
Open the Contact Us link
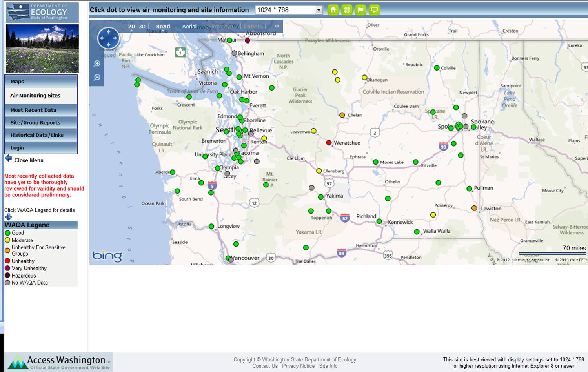(x=265, y=366)
